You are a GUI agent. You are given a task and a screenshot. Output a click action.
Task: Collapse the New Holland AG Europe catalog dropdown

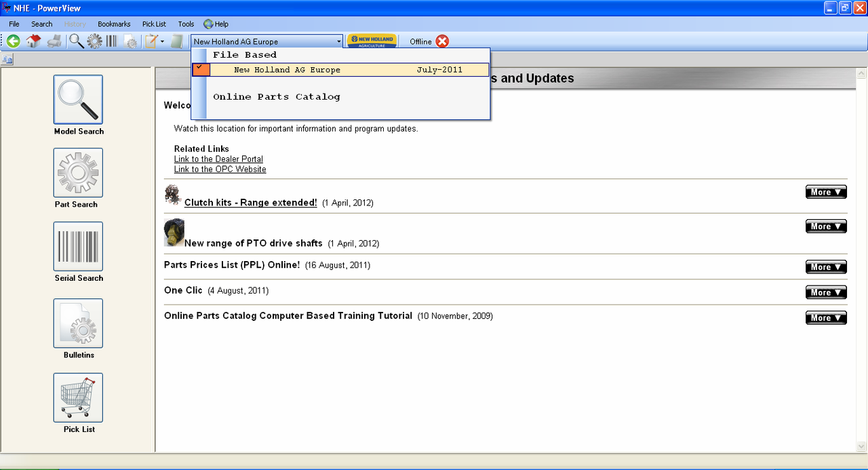(338, 41)
